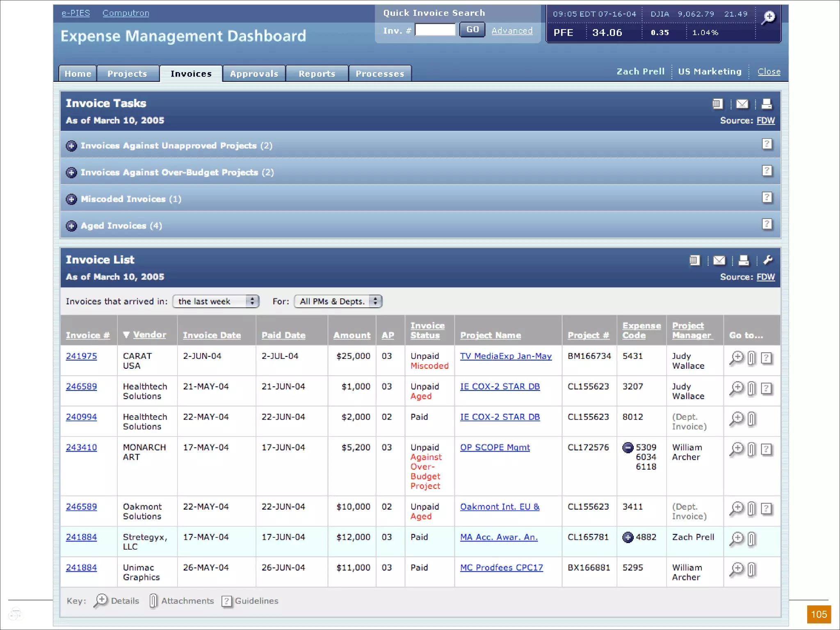Open the 'All PMs & Depts.' dropdown
The height and width of the screenshot is (630, 840).
coord(338,301)
